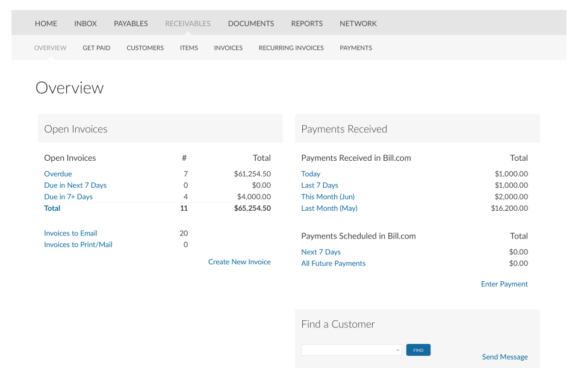
Task: Select Send Message to a customer
Action: click(505, 356)
